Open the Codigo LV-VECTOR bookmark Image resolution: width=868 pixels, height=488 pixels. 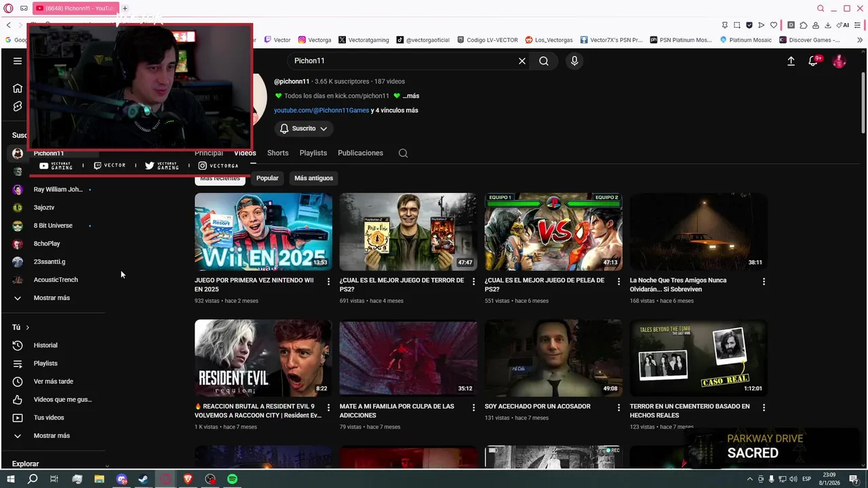pyautogui.click(x=488, y=40)
